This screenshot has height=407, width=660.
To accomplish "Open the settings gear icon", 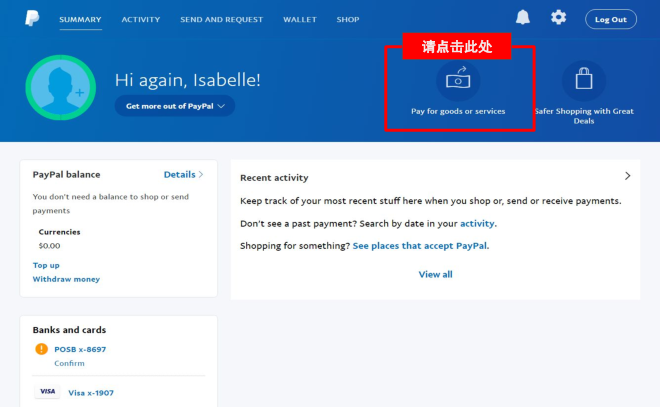I will [x=558, y=18].
